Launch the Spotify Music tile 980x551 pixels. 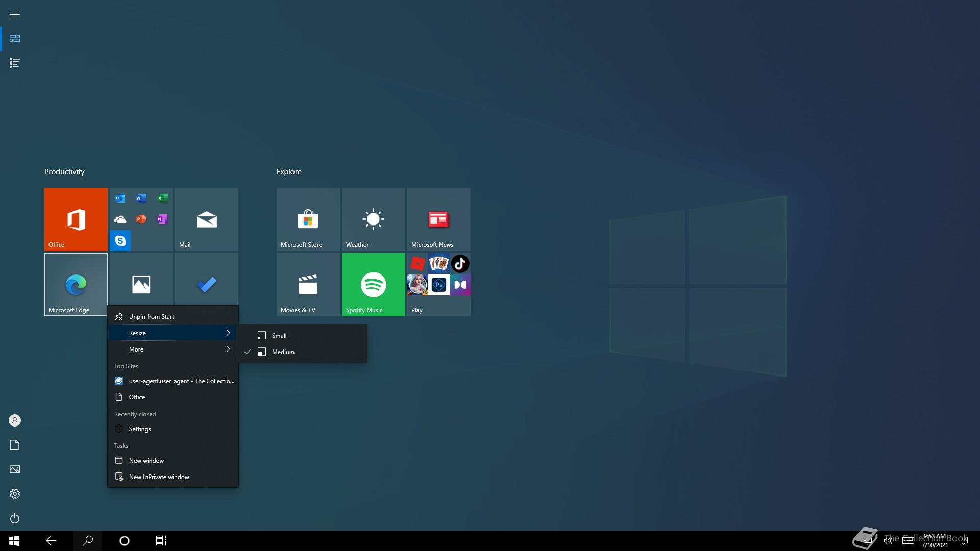point(374,285)
